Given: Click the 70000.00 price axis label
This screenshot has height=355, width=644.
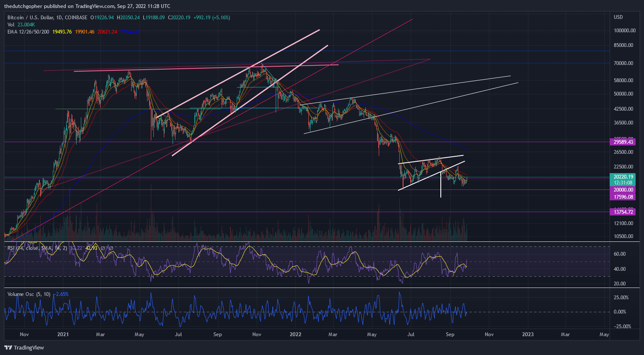Looking at the screenshot, I should pyautogui.click(x=623, y=63).
